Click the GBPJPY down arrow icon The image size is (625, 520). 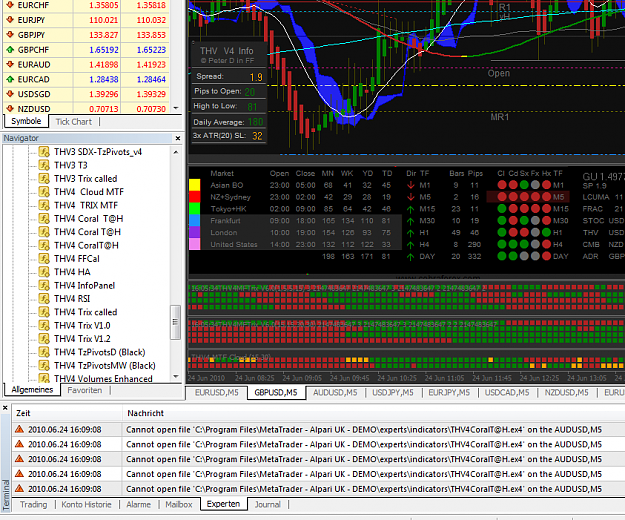click(10, 35)
